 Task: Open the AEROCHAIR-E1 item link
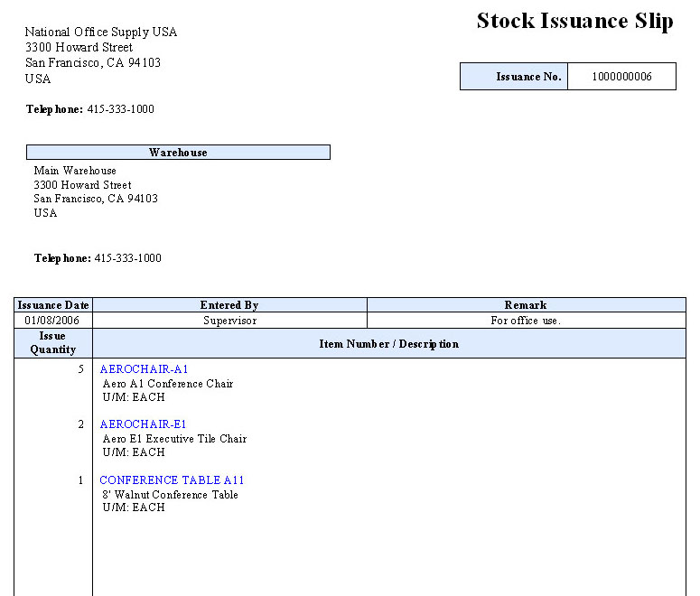click(144, 424)
